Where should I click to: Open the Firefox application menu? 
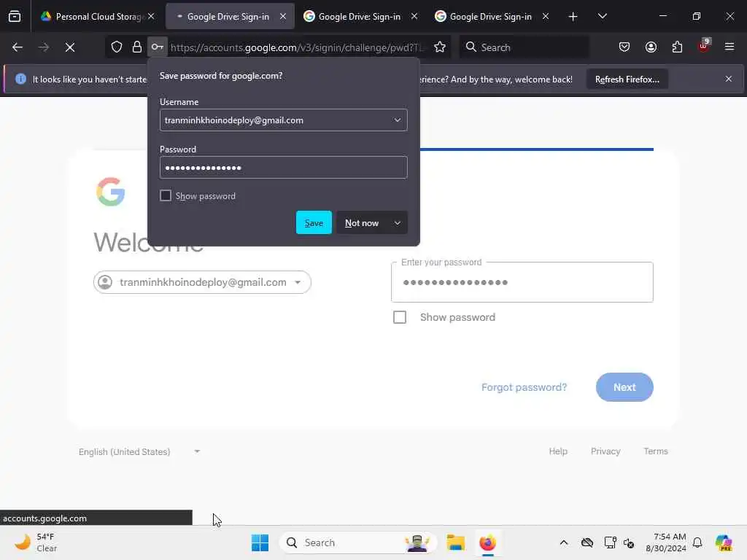coord(729,47)
